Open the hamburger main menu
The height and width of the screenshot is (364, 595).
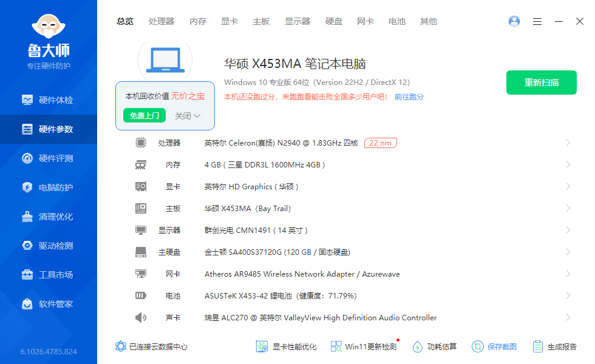click(x=537, y=22)
